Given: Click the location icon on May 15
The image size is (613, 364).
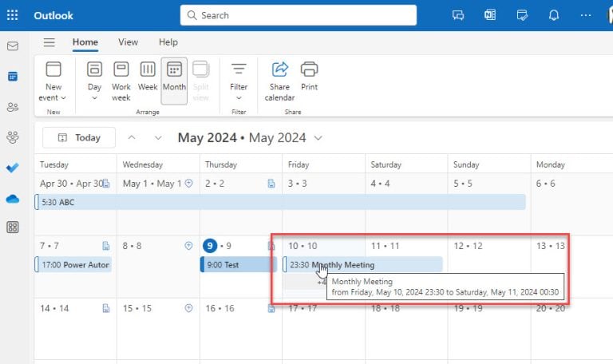Looking at the screenshot, I should tap(188, 308).
